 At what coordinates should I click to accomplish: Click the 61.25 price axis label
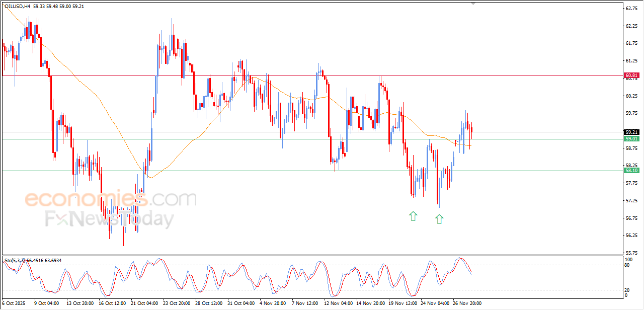[631, 61]
